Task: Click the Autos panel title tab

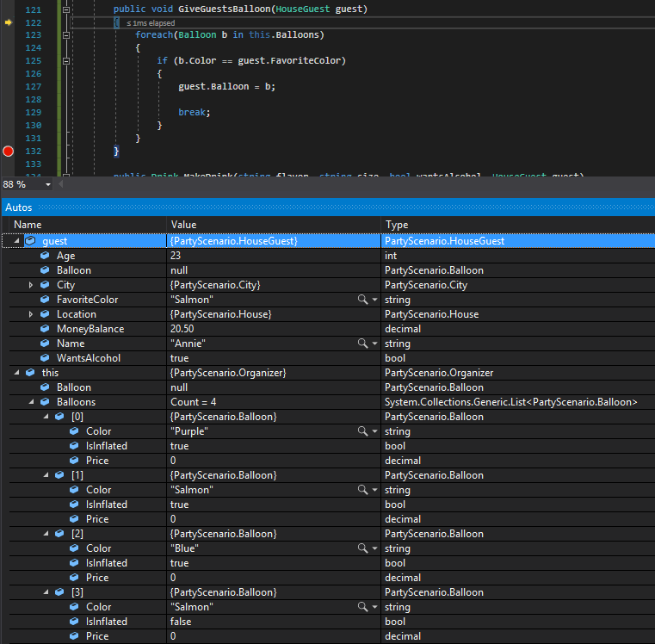Action: [x=20, y=207]
